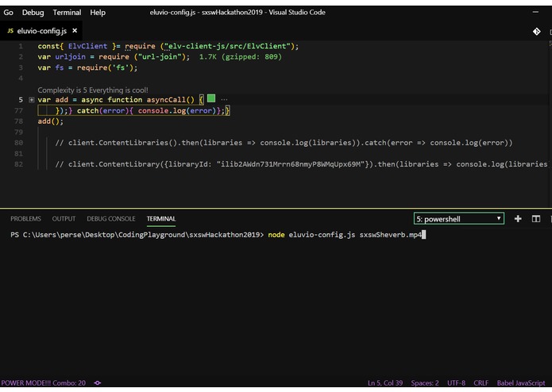552x392 pixels.
Task: Open the Terminal menu
Action: tap(67, 13)
